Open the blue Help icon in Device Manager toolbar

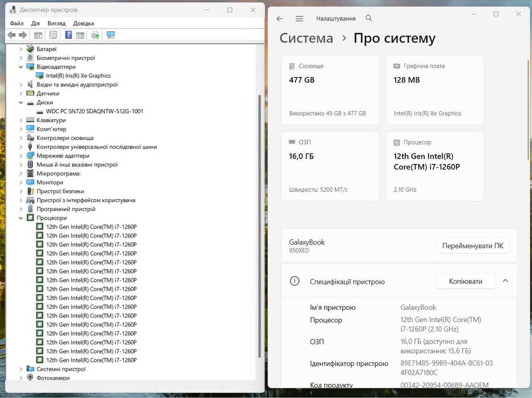(69, 35)
